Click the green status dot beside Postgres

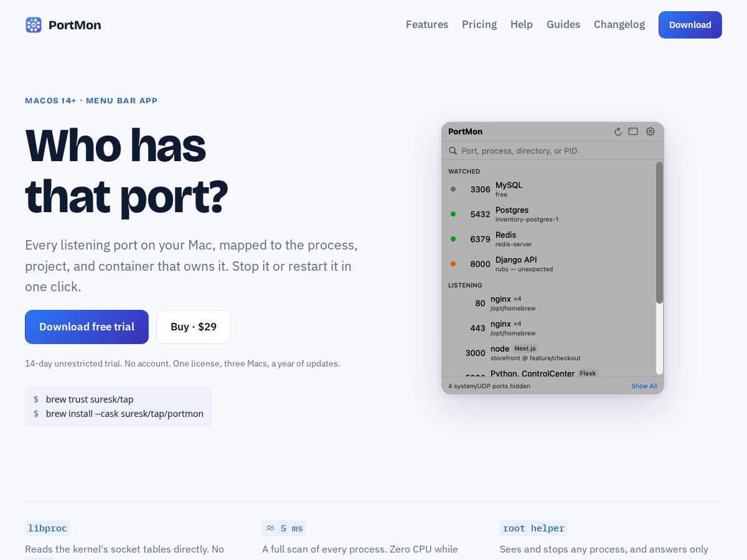453,214
